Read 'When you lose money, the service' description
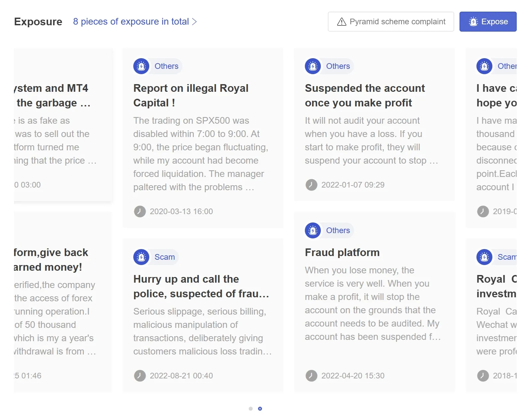This screenshot has height=415, width=532. (373, 304)
